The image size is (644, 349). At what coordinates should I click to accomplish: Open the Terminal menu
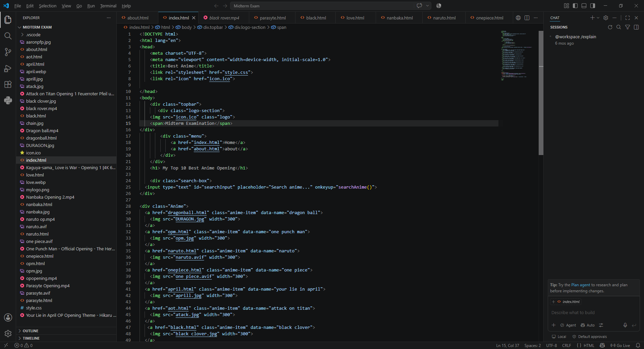pos(108,6)
